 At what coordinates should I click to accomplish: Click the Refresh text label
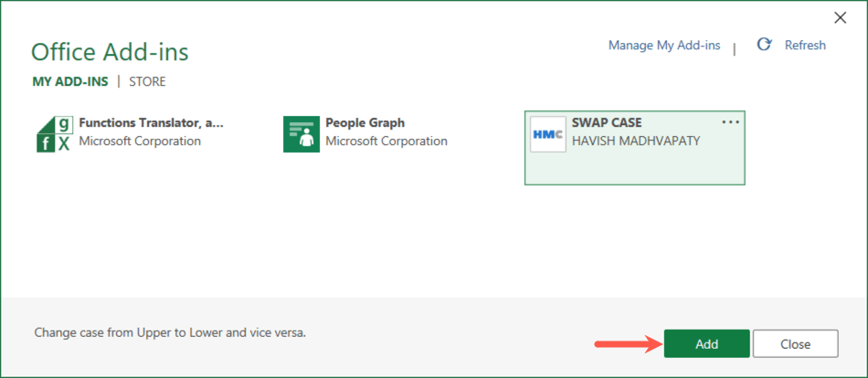[805, 45]
